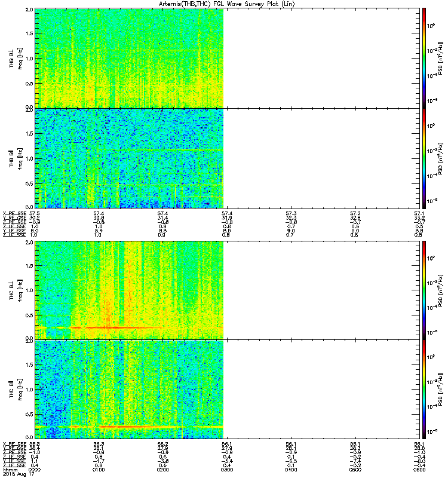Select the THC B⊥ spectrogram panel
This screenshot has width=448, height=478.
[228, 290]
